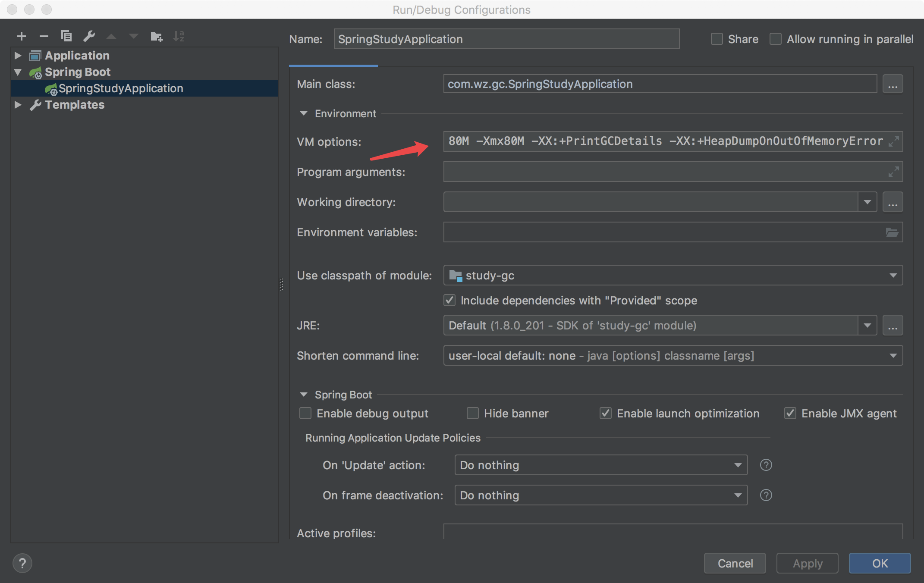Collapse the Environment section
The width and height of the screenshot is (924, 583).
point(304,114)
